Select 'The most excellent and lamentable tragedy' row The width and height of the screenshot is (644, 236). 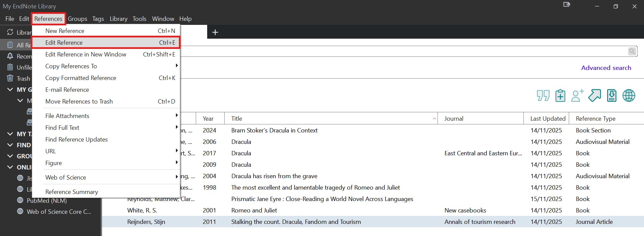412,187
